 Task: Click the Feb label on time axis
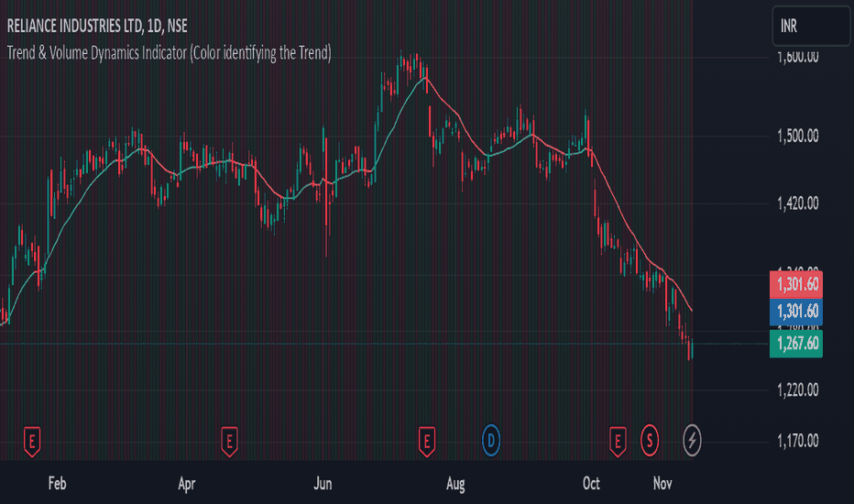pyautogui.click(x=57, y=483)
